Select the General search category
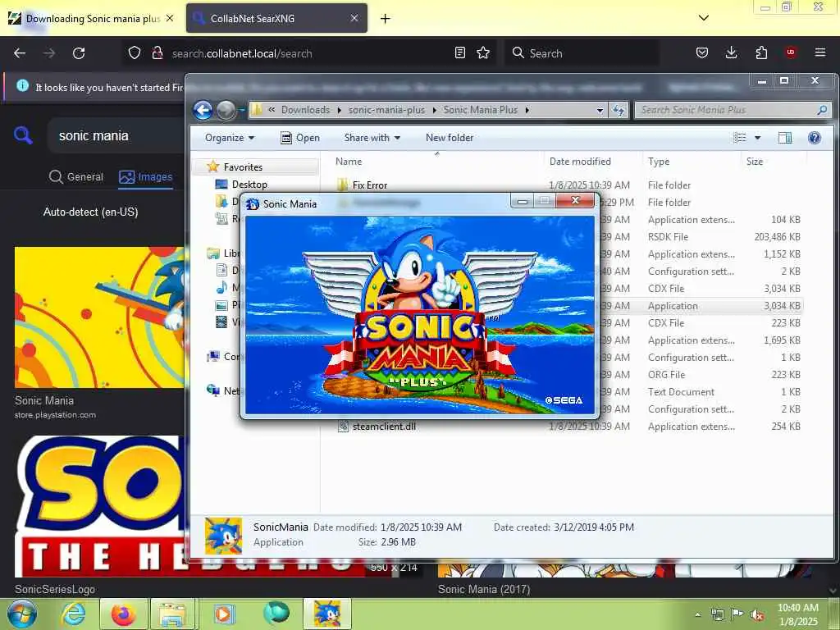 76,177
